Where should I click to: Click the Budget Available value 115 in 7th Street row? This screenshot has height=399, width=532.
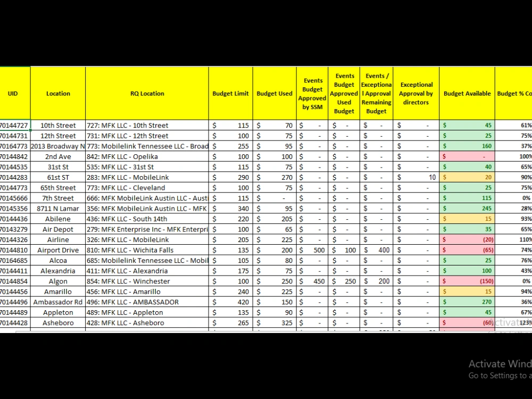467,198
